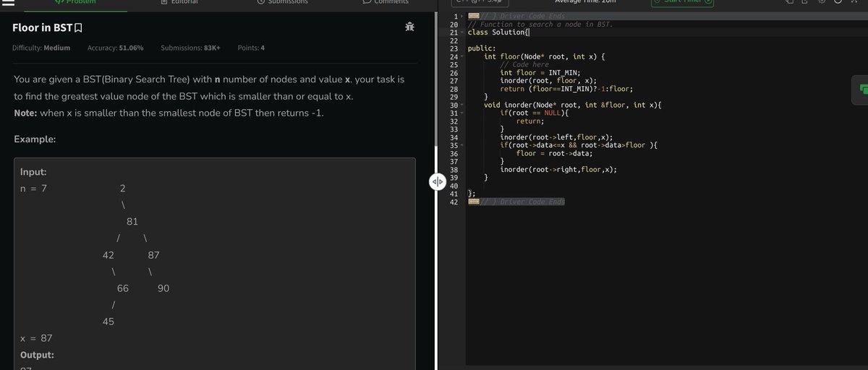Click tree node '81' in the example
The width and height of the screenshot is (868, 370).
point(132,221)
